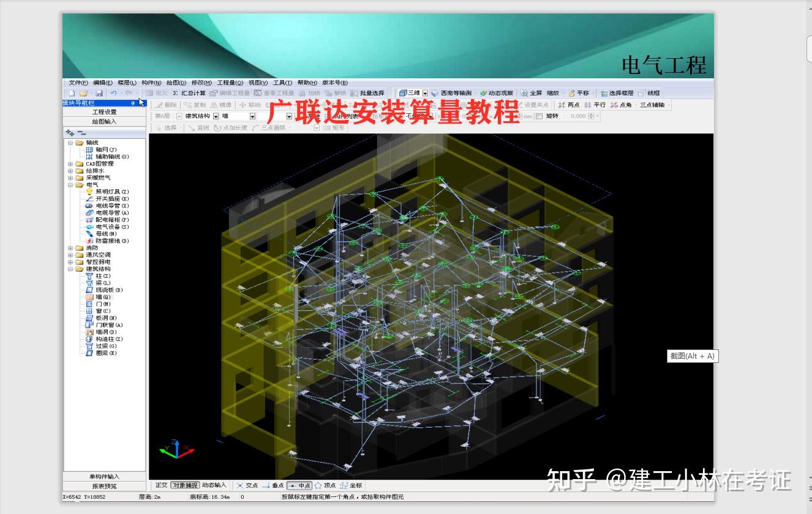Select 辅助轴线 auxiliary axis item
This screenshot has height=514, width=812.
click(107, 157)
